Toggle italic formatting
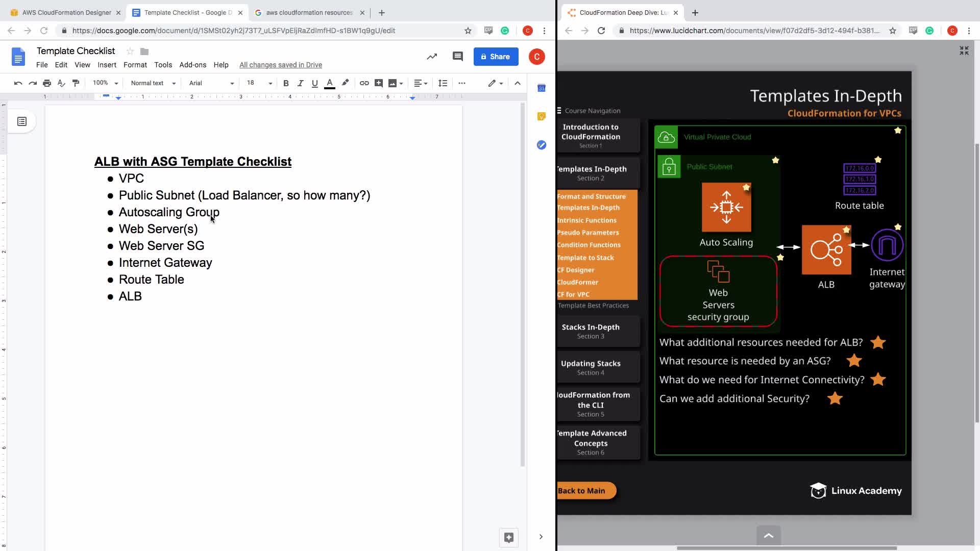This screenshot has height=551, width=980. pyautogui.click(x=300, y=83)
